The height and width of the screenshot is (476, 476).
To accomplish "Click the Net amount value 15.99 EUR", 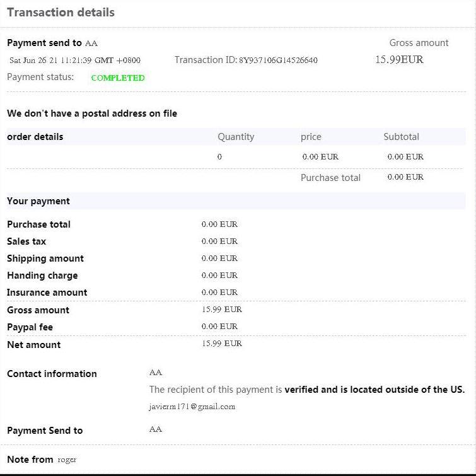I will coord(222,344).
